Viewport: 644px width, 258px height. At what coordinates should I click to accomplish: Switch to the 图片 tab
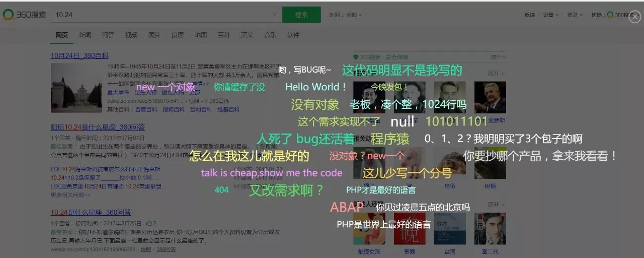click(x=154, y=35)
